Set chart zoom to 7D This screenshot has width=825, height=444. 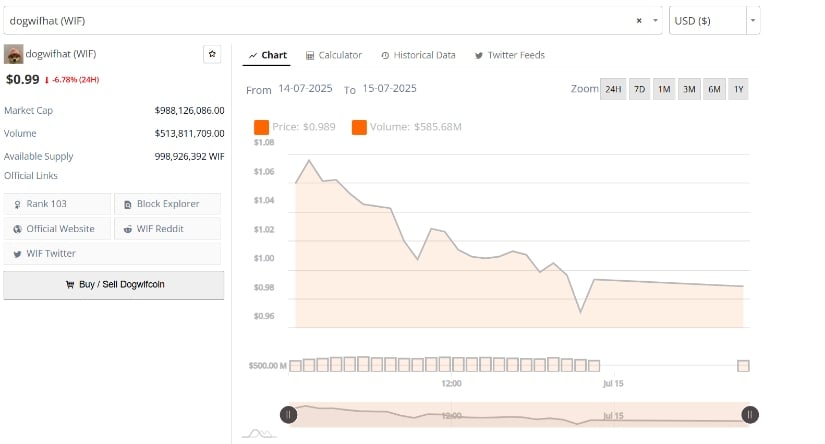point(639,89)
